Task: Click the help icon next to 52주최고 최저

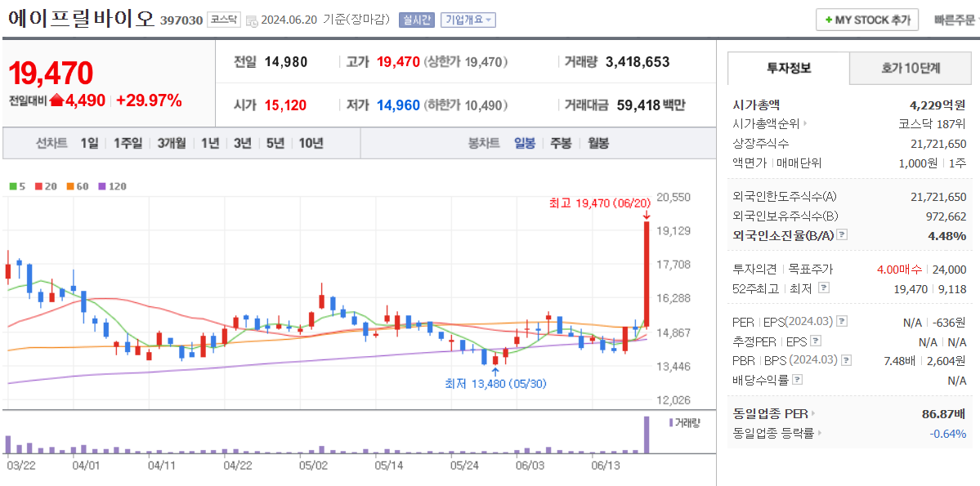Action: point(824,288)
